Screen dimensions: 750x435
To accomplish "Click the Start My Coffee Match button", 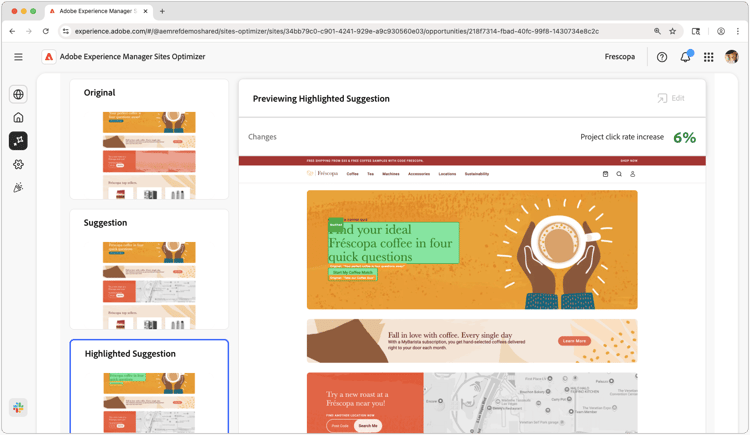I will (x=353, y=272).
